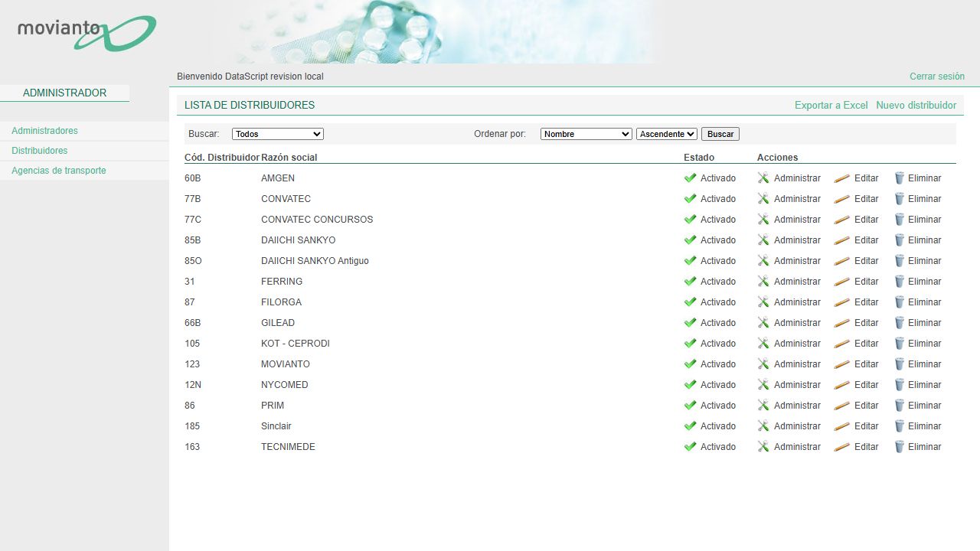Click the Editar pencil icon for AMGEN
980x551 pixels.
pos(841,178)
